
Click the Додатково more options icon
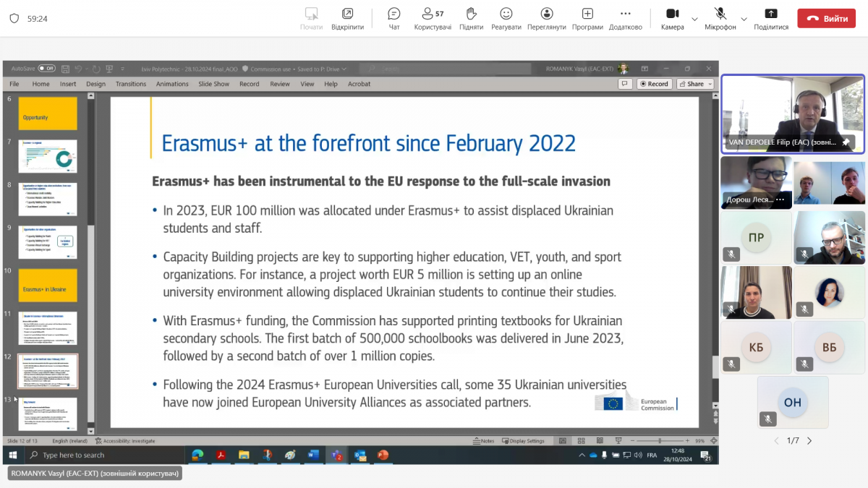[x=625, y=18]
